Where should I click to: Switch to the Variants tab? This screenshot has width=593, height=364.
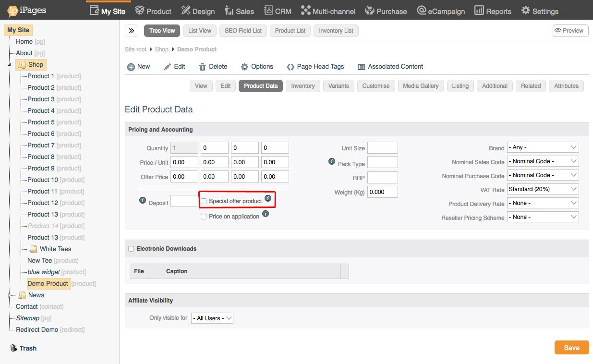click(x=339, y=86)
